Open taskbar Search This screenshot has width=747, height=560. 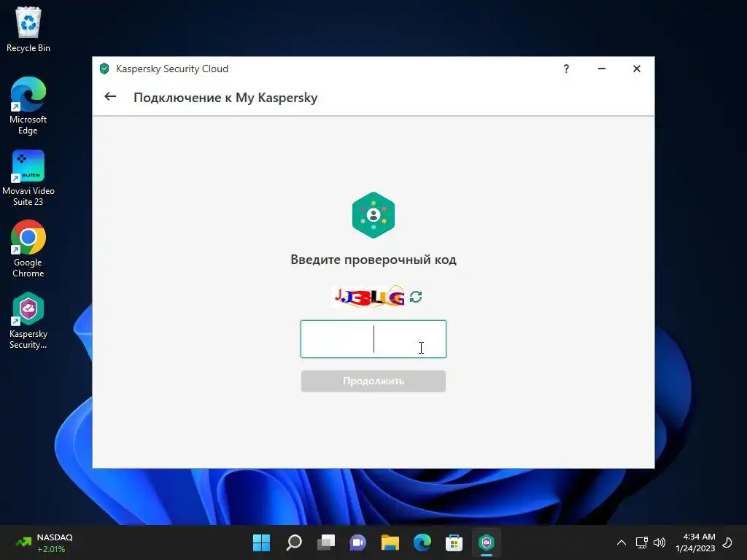coord(293,542)
